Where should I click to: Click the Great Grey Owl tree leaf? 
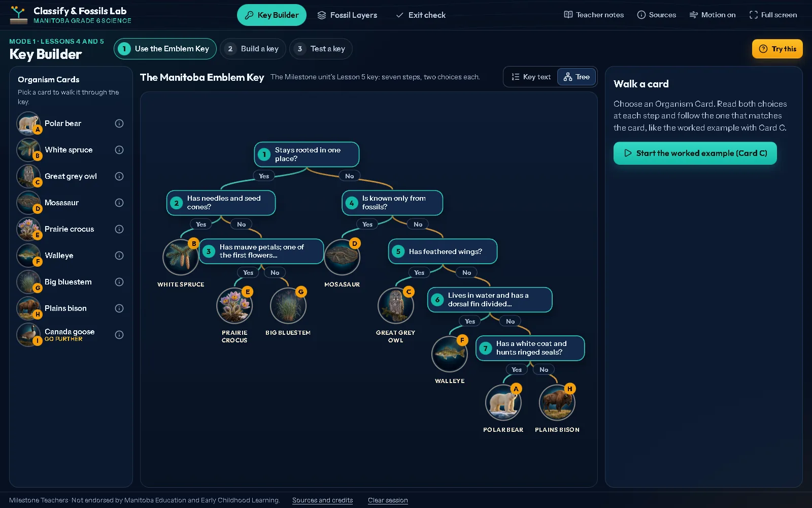(x=396, y=305)
